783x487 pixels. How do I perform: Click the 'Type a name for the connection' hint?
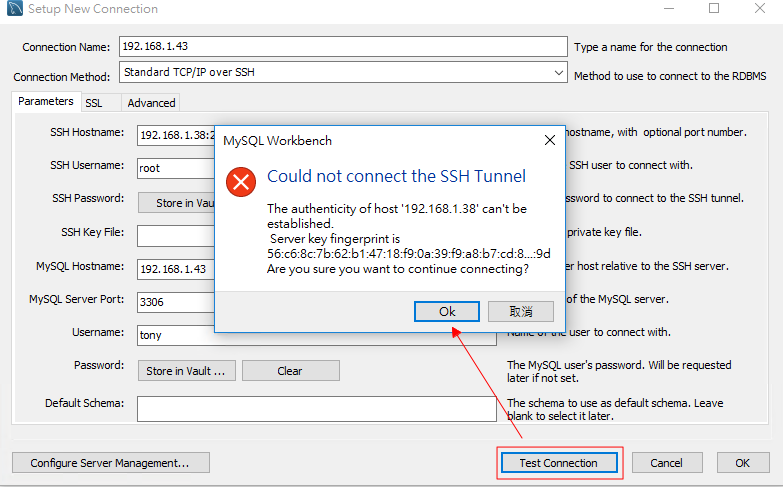pyautogui.click(x=651, y=47)
